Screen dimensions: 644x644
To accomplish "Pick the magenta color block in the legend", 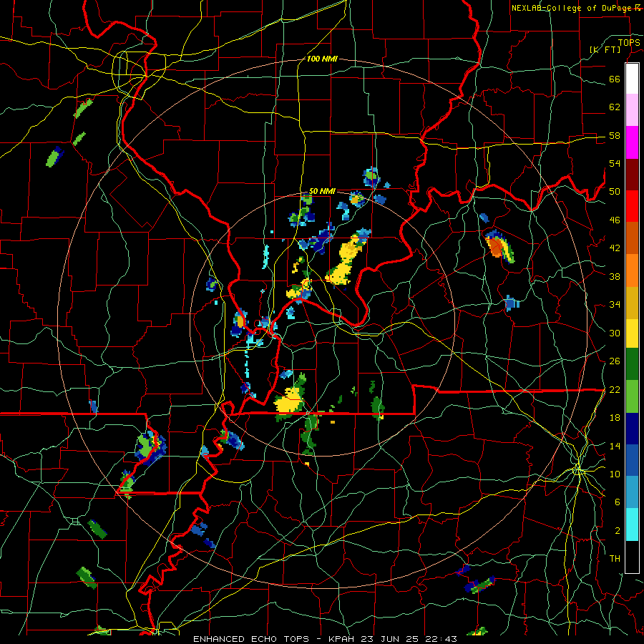I will coord(632,142).
